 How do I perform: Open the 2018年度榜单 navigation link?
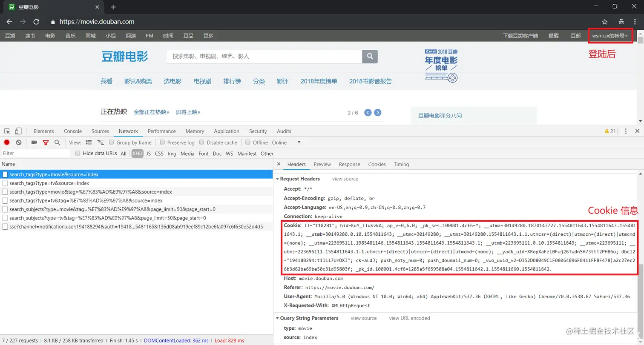[319, 81]
